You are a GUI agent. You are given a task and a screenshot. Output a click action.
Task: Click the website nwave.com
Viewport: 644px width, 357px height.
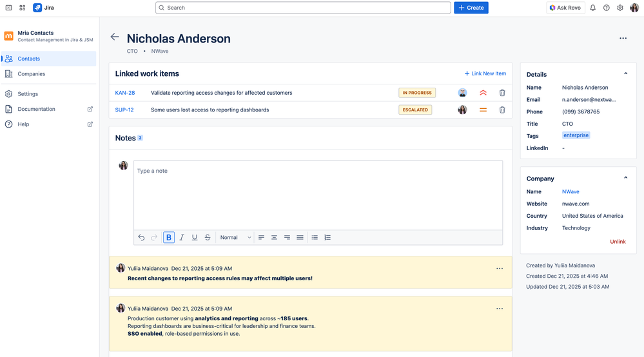pos(576,204)
